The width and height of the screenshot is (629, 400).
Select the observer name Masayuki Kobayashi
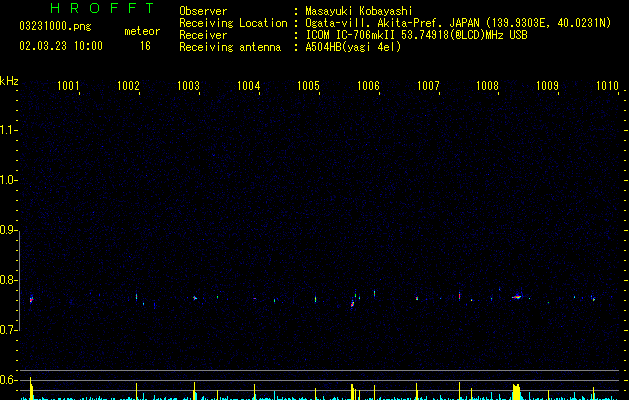tap(359, 11)
